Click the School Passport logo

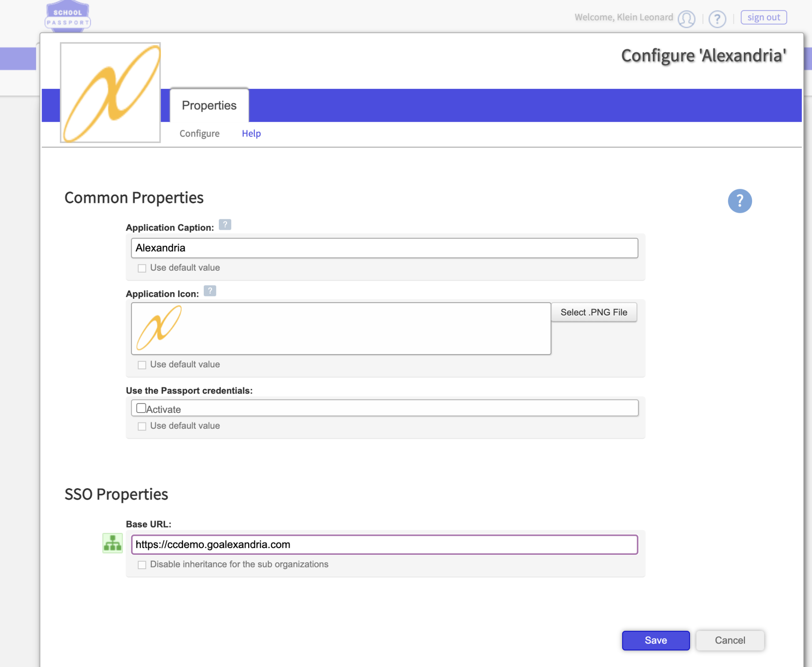pyautogui.click(x=67, y=17)
